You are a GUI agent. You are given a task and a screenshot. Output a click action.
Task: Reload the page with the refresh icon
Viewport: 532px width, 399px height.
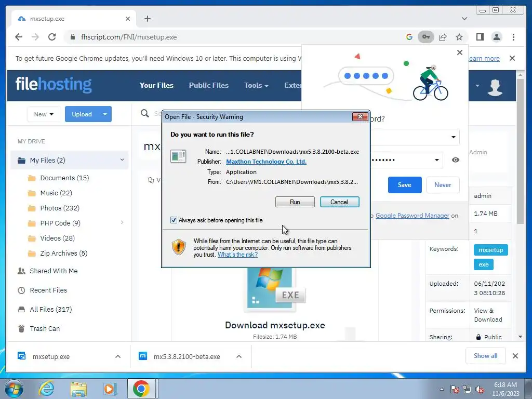(x=52, y=37)
